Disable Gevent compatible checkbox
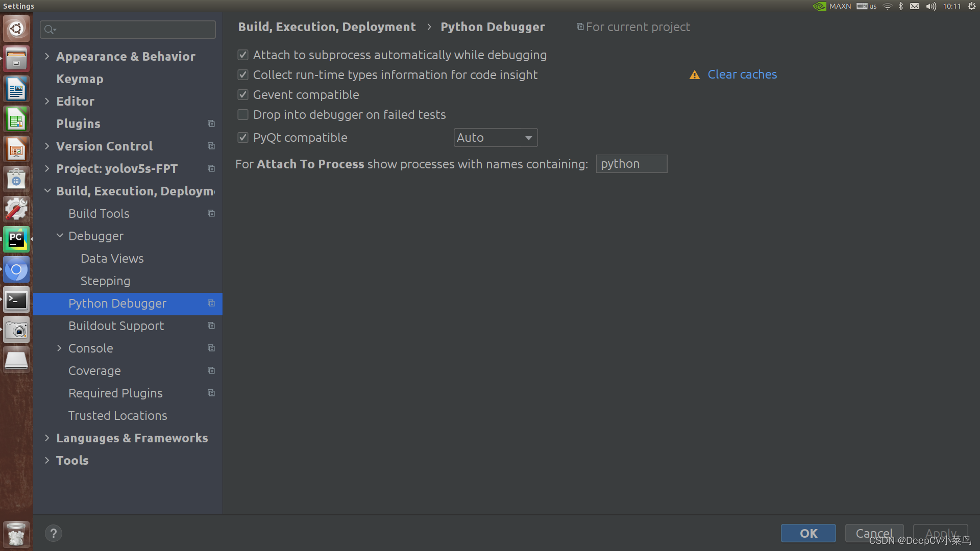 [243, 95]
